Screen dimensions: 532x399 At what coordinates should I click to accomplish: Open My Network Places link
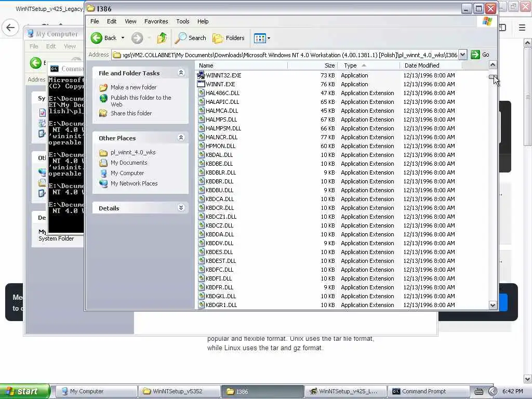pyautogui.click(x=134, y=183)
